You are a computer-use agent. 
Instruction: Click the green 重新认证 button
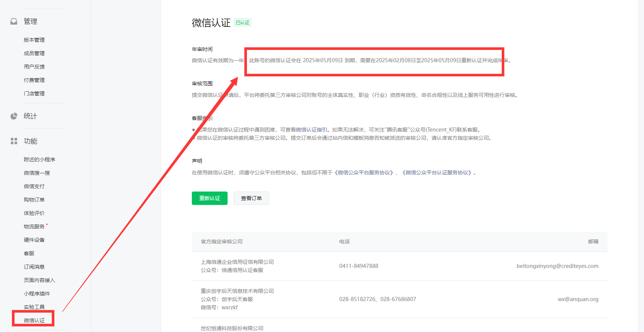(x=210, y=198)
